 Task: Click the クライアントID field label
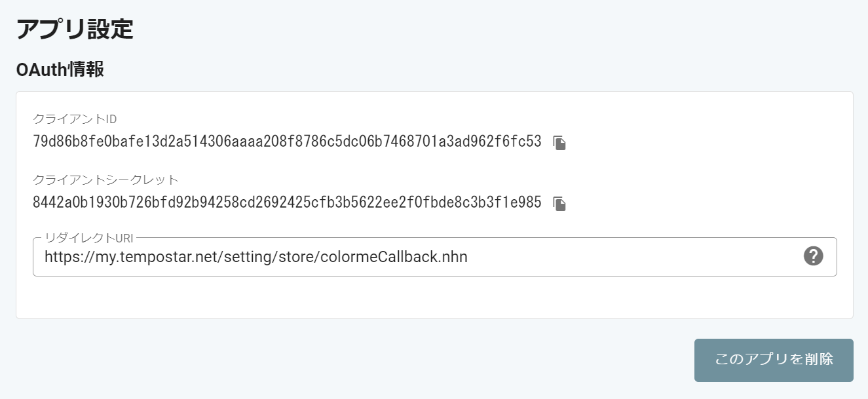75,119
